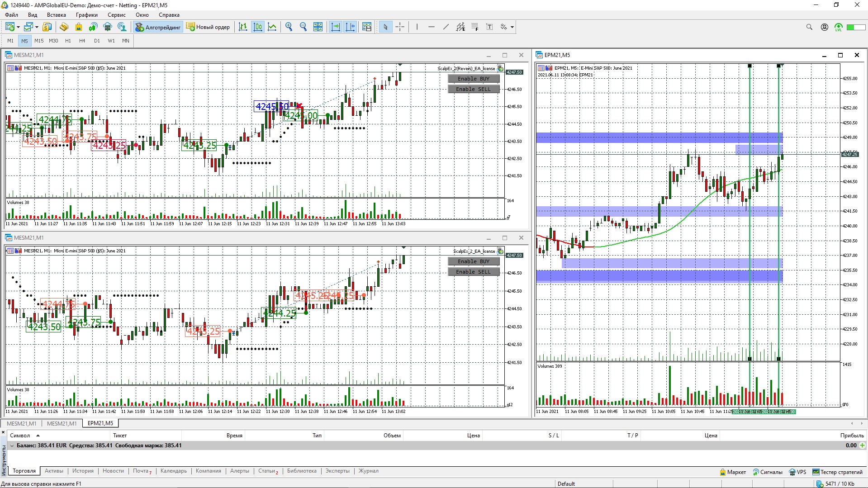
Task: Expand the new chart dropdown arrow
Action: coord(18,27)
